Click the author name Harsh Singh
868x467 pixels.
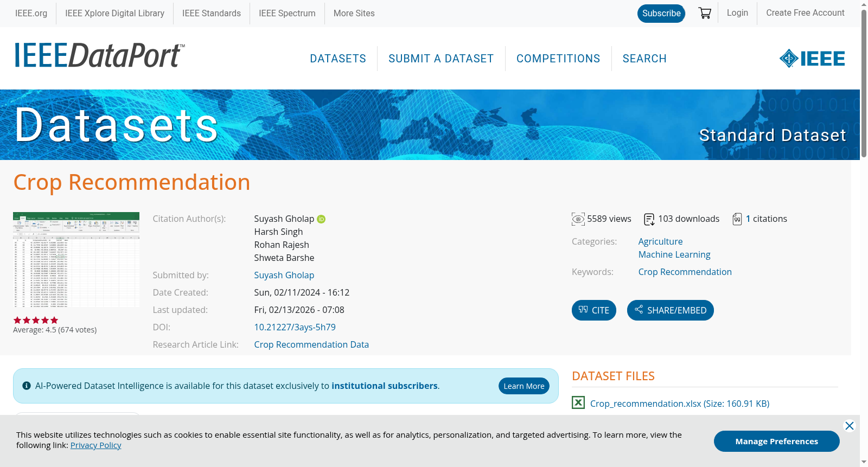tap(279, 232)
